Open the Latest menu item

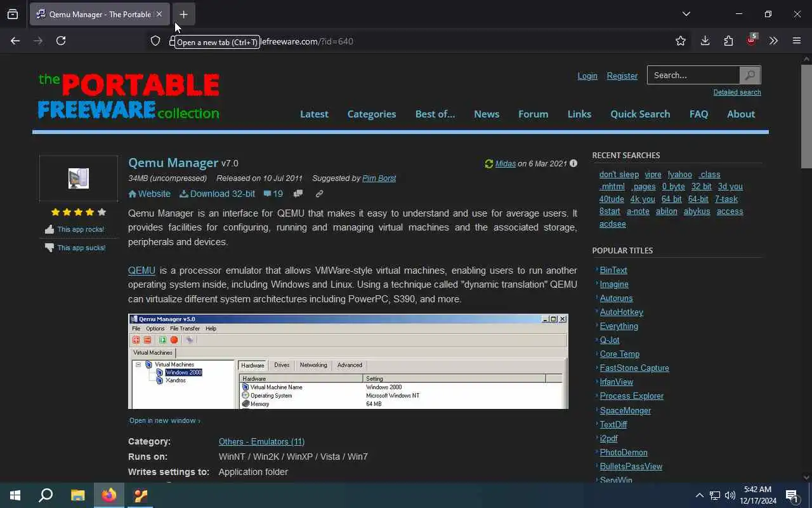pyautogui.click(x=314, y=114)
